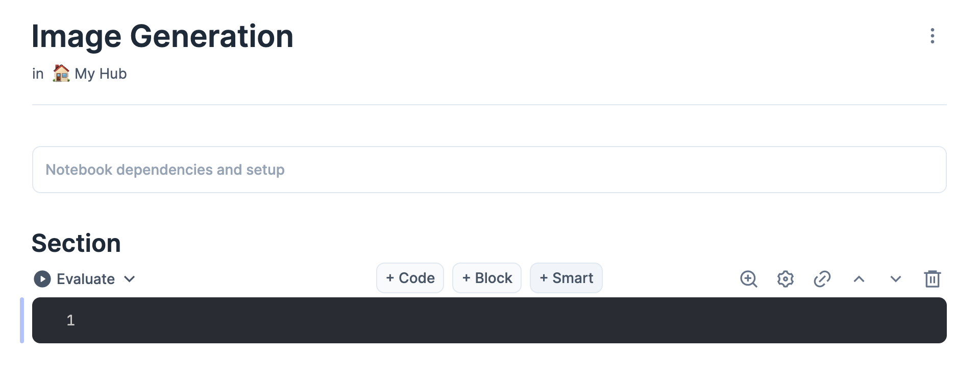This screenshot has width=980, height=376.
Task: Open cell settings via the gear icon
Action: [786, 279]
